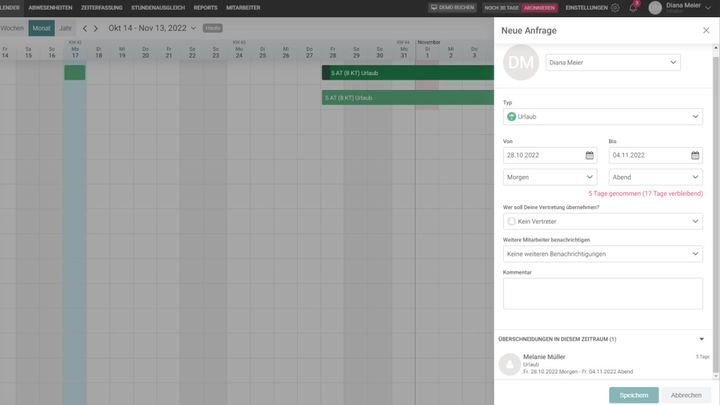Click into the Kommentar text field
Image resolution: width=720 pixels, height=405 pixels.
tap(602, 293)
